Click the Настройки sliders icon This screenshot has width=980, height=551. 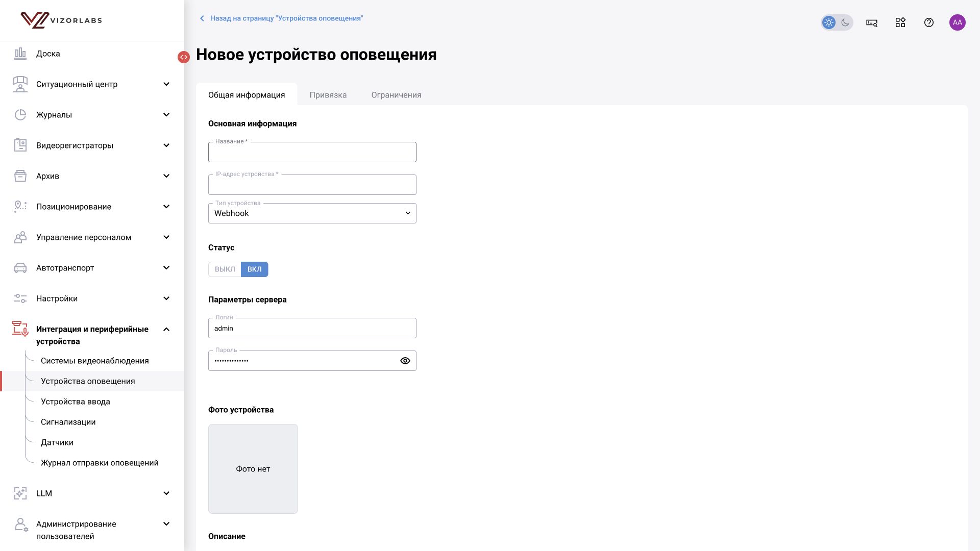click(20, 298)
